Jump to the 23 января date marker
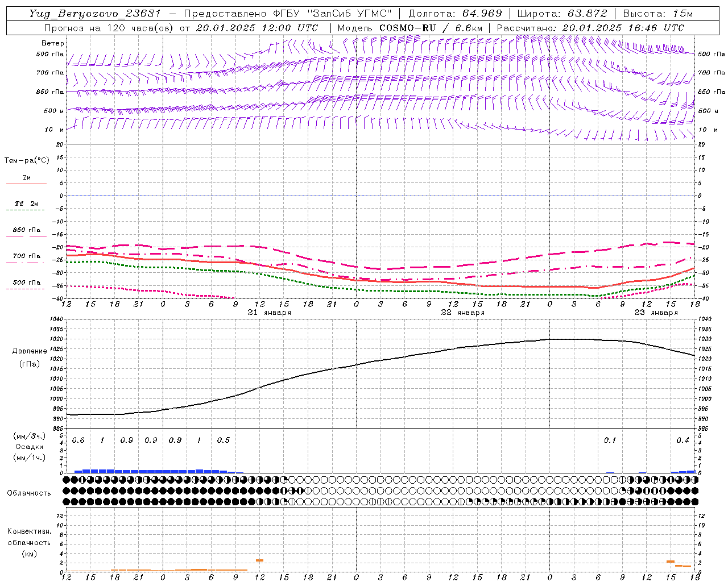Screen dimensions: 728x582 (x=656, y=313)
